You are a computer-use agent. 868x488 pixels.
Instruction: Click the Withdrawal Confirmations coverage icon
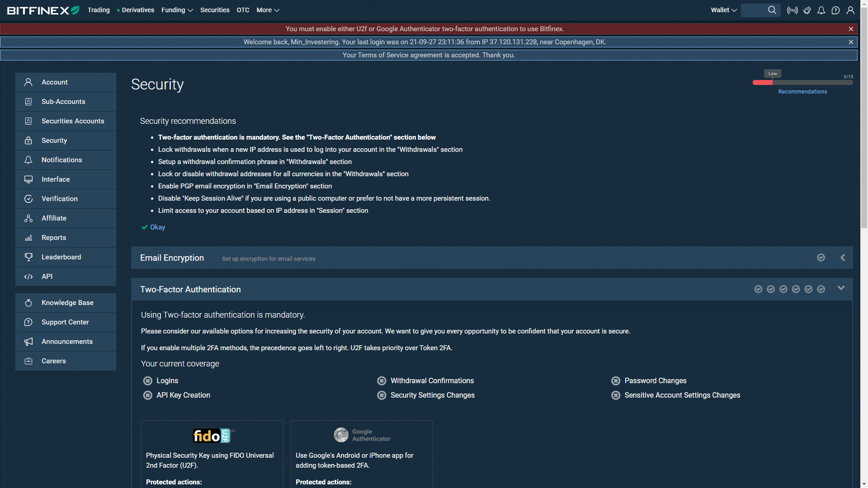(x=382, y=381)
